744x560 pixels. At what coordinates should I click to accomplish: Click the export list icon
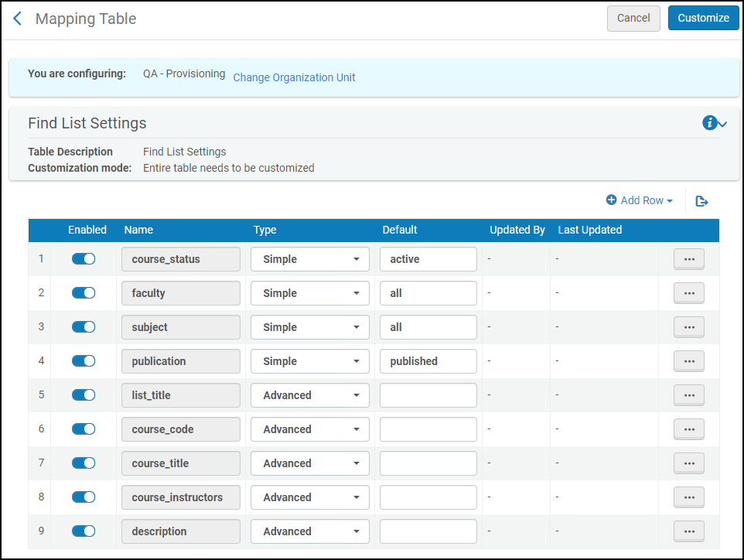[701, 201]
